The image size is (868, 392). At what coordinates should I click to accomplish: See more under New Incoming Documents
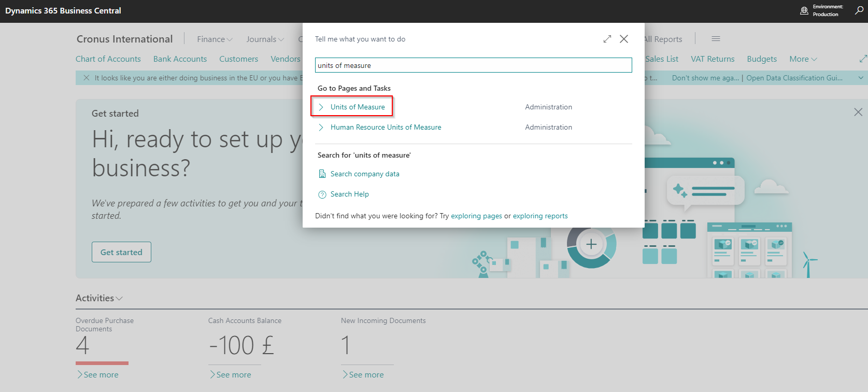coord(363,375)
